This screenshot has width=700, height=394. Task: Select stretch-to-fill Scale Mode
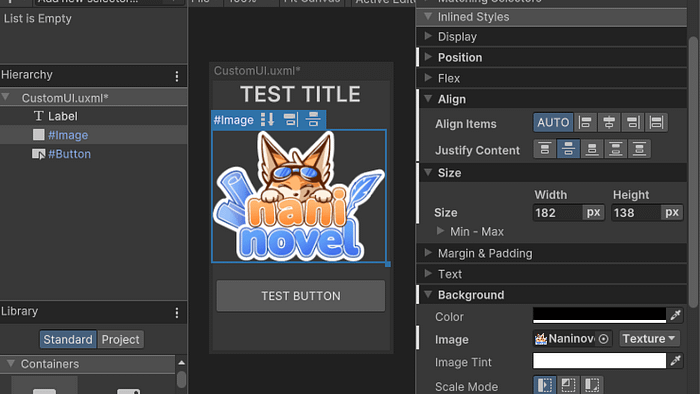(545, 385)
